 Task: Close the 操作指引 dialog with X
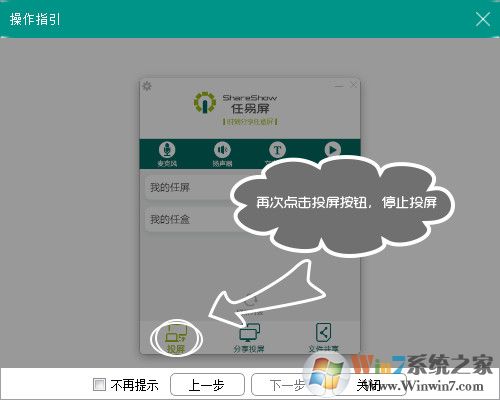coord(483,19)
